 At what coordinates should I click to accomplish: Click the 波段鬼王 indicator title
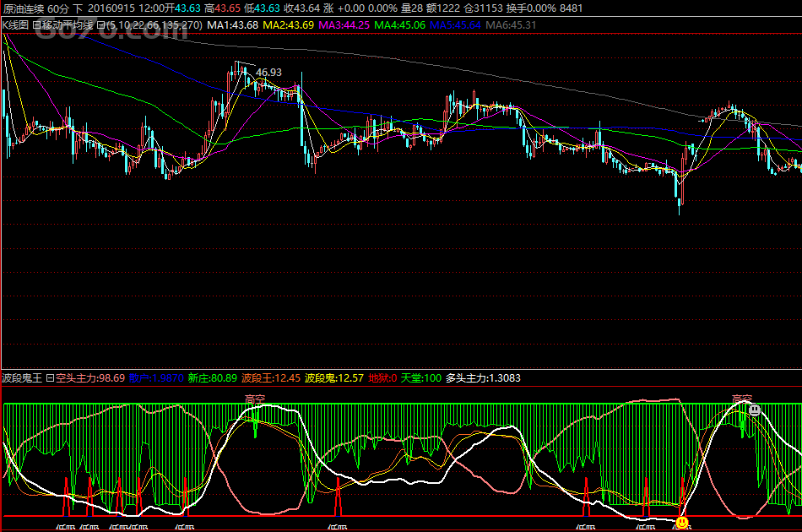tap(22, 377)
